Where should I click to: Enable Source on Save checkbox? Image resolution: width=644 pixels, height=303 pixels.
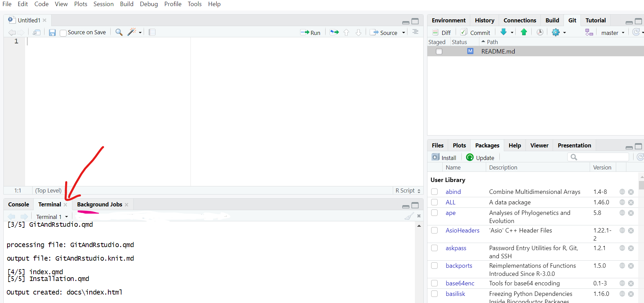[x=63, y=33]
